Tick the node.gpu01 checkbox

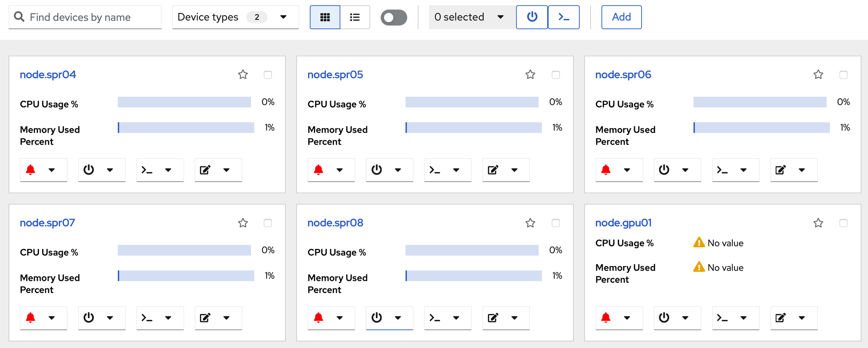(843, 223)
